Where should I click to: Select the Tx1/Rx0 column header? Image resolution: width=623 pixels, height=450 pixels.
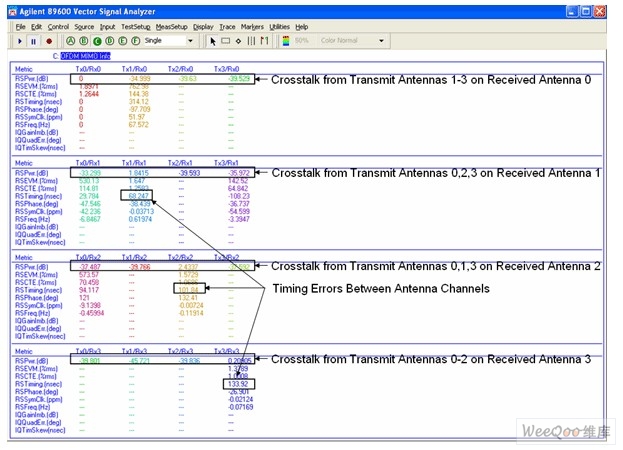click(134, 69)
